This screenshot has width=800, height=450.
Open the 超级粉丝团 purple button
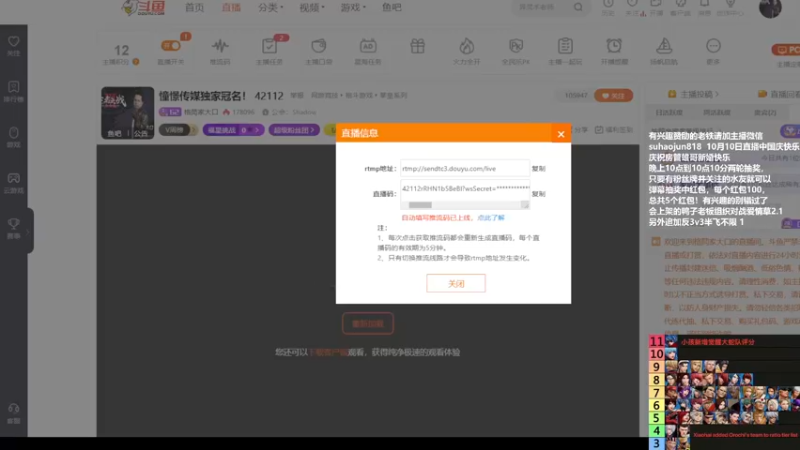point(294,130)
